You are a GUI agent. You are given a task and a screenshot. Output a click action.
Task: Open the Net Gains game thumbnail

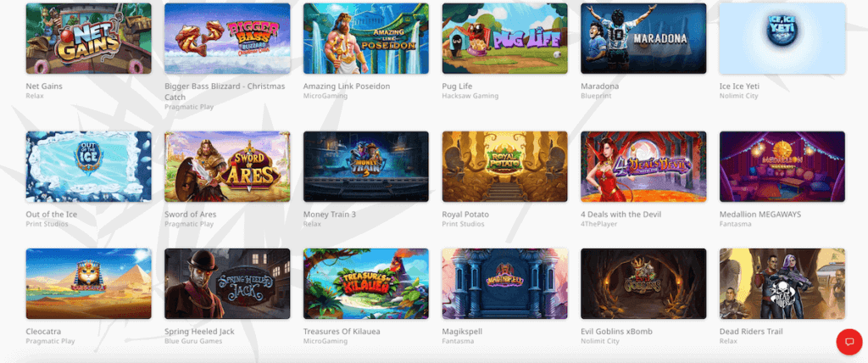[88, 39]
